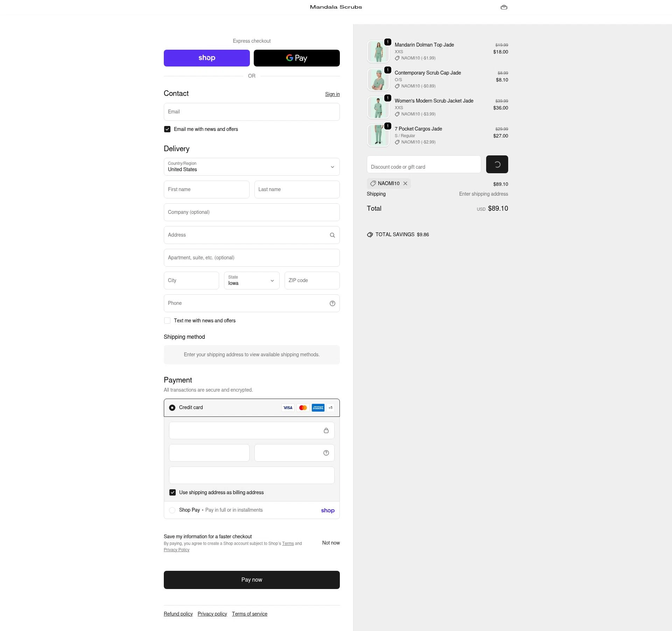
Task: Check Text me with news and offers
Action: point(167,321)
